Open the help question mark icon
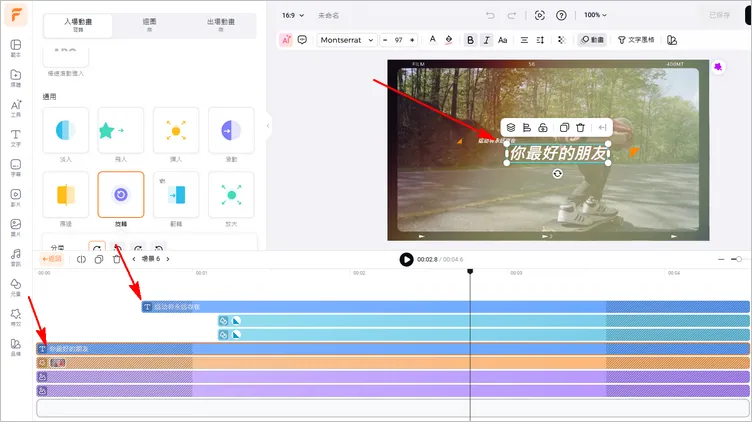The image size is (752, 422). point(561,15)
